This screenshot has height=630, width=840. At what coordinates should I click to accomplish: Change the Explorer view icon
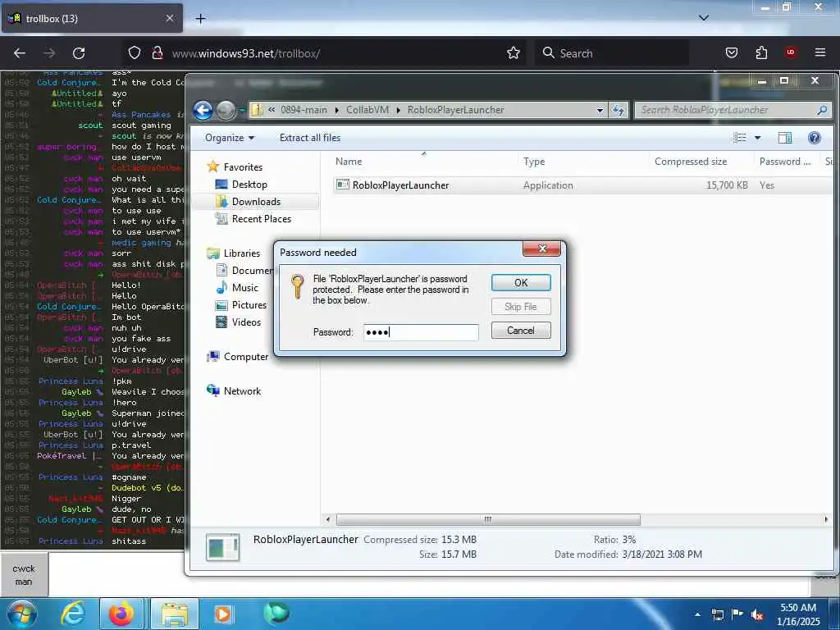click(739, 138)
